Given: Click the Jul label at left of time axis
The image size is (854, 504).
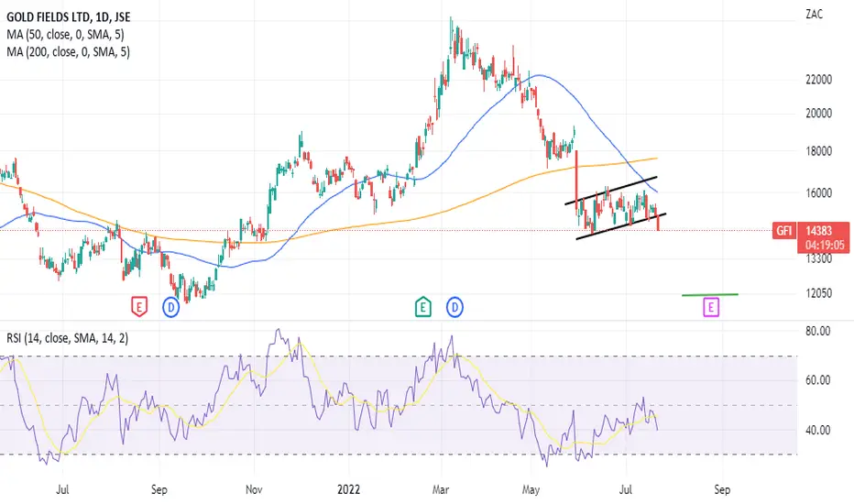Looking at the screenshot, I should pyautogui.click(x=62, y=489).
